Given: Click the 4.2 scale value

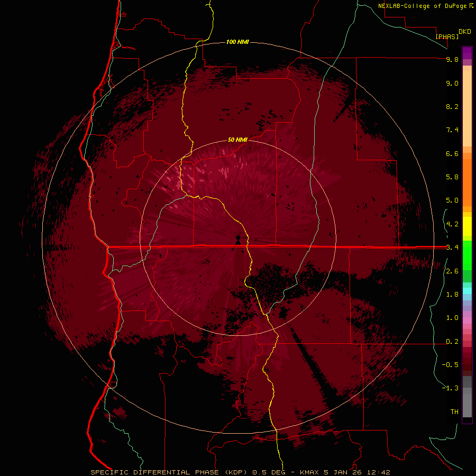Looking at the screenshot, I should 452,224.
